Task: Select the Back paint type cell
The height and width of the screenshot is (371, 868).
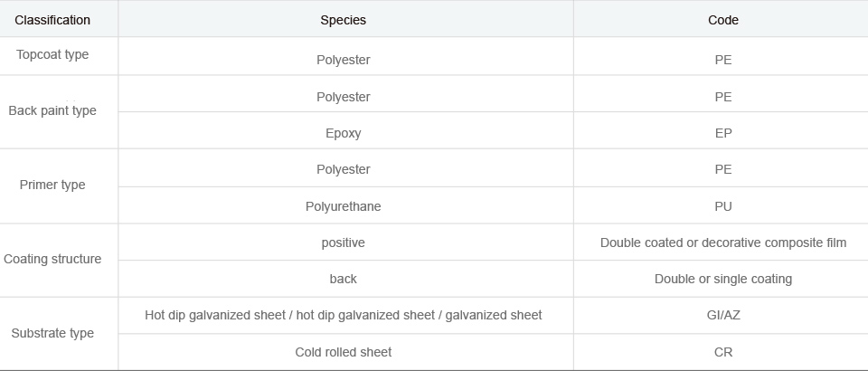Action: [52, 110]
